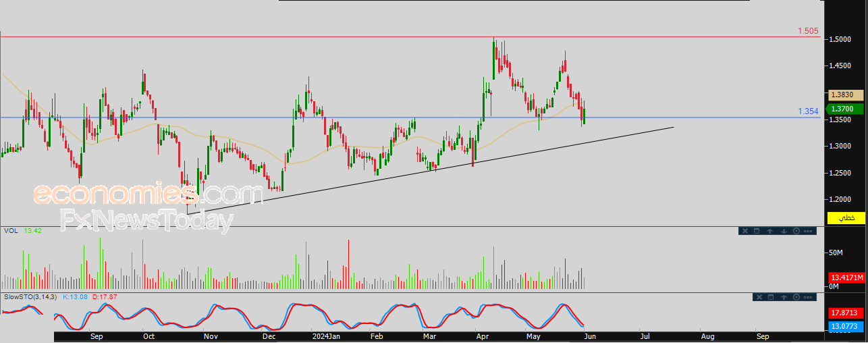Click the green 1.3700 current price tag

(845, 109)
